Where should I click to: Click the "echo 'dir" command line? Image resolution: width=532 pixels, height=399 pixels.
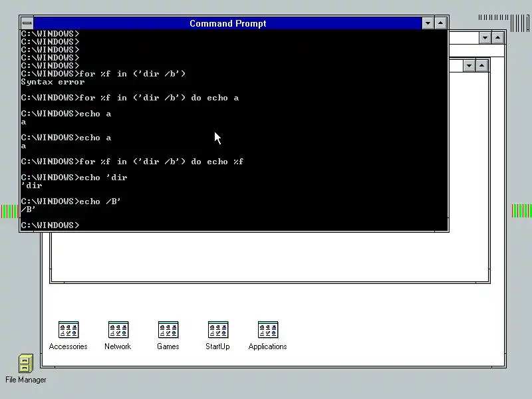tap(74, 178)
